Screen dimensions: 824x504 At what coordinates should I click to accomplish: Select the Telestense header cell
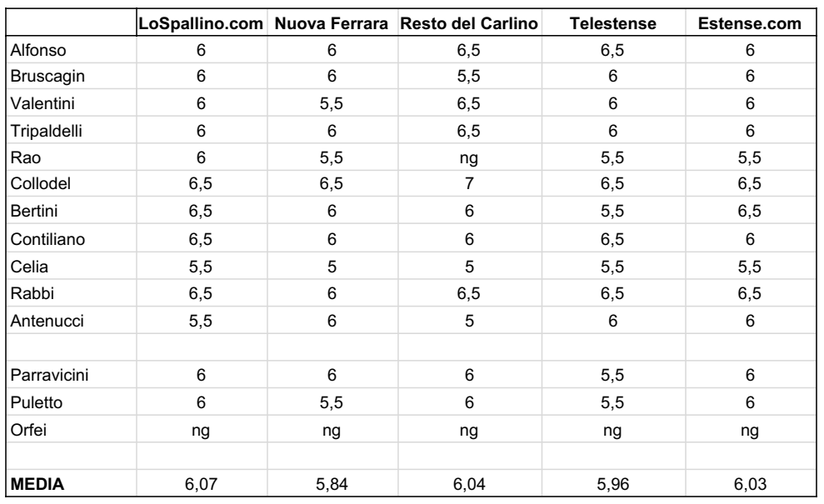[x=612, y=23]
